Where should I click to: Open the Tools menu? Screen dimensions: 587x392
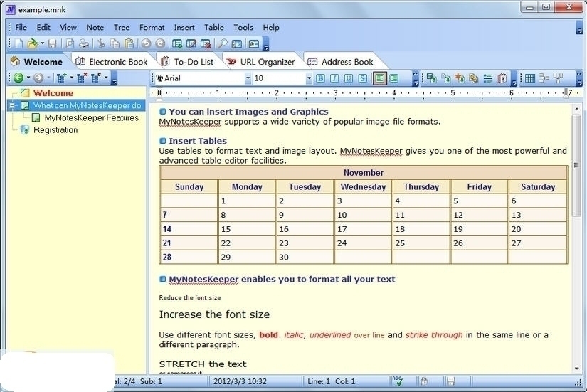pyautogui.click(x=243, y=27)
